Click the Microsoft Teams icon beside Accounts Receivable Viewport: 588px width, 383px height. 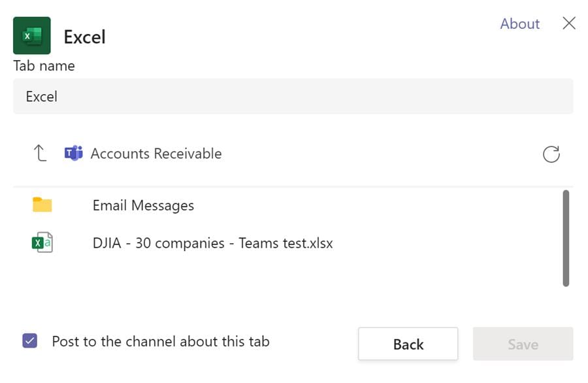pos(73,153)
